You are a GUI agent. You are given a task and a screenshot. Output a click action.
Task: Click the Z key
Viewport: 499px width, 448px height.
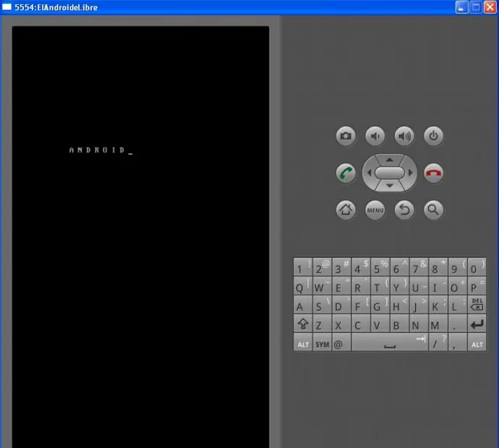(x=322, y=324)
